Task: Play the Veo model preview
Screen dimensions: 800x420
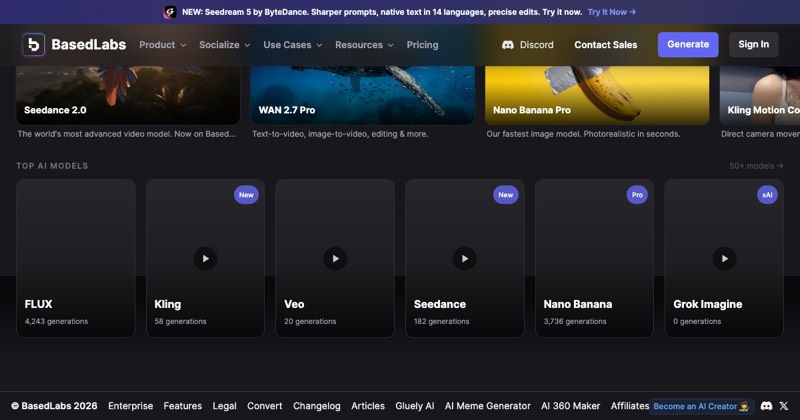Action: click(335, 259)
